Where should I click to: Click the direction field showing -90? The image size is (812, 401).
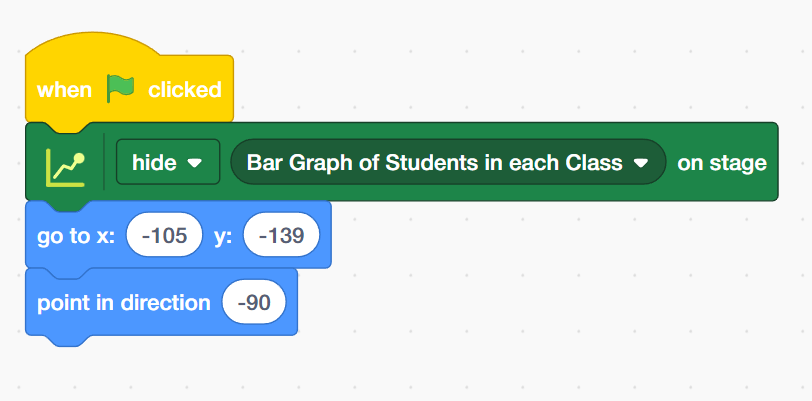254,303
